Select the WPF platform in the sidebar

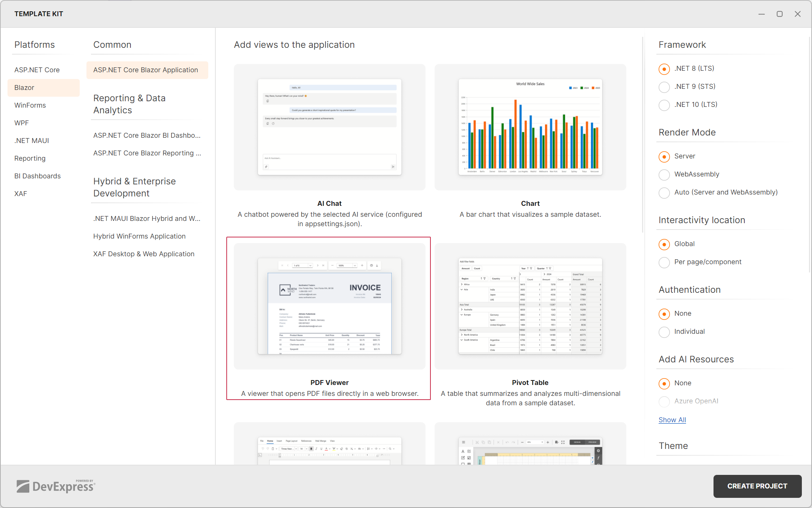click(x=21, y=123)
